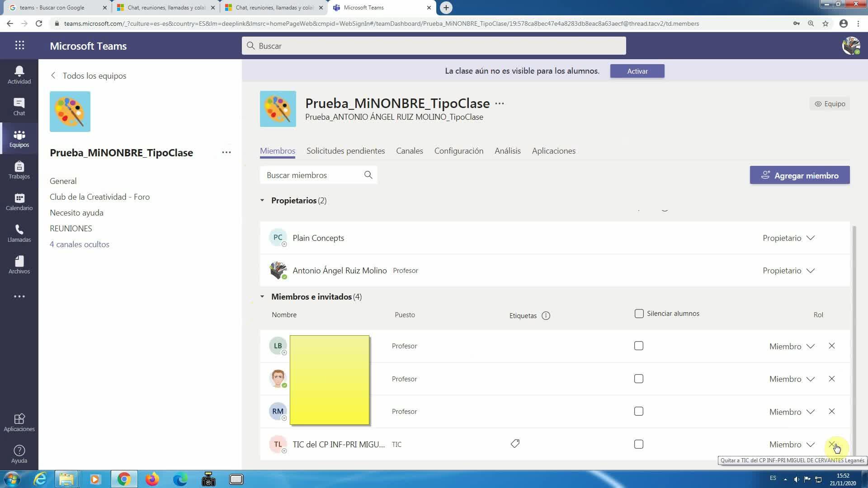Open Chat in the left sidebar

19,107
